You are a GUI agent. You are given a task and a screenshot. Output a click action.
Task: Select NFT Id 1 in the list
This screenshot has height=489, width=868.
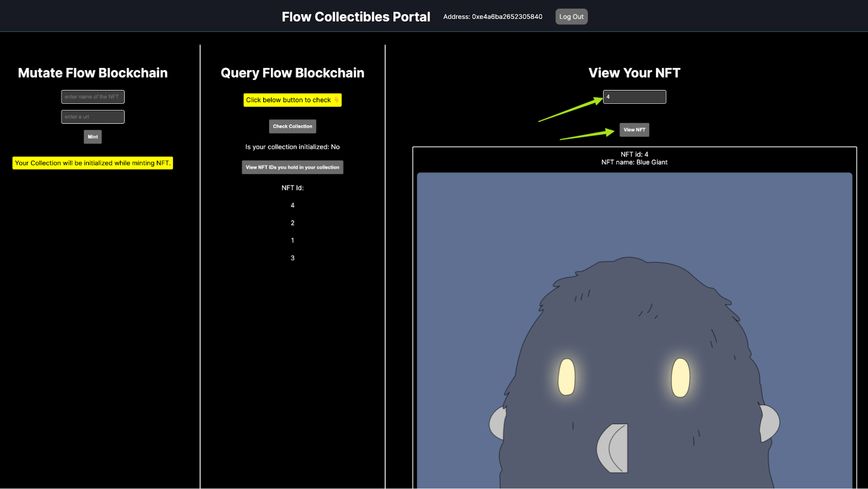(x=292, y=240)
